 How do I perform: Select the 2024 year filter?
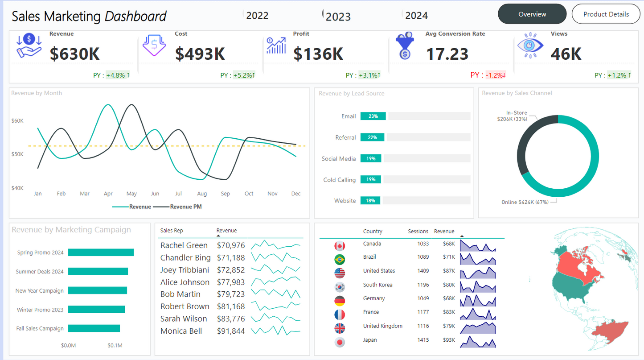point(416,16)
